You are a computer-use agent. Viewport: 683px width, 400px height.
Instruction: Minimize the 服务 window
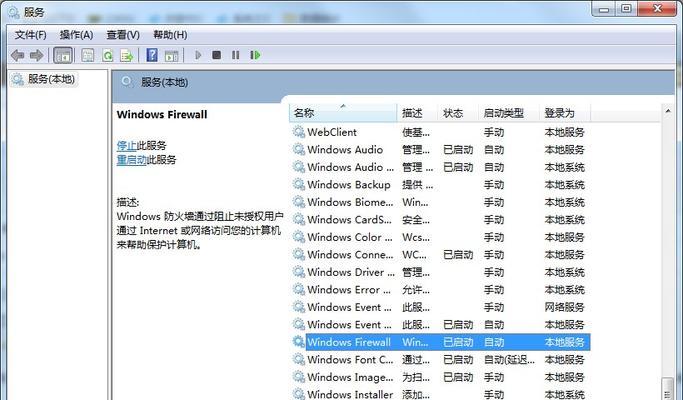coord(604,9)
